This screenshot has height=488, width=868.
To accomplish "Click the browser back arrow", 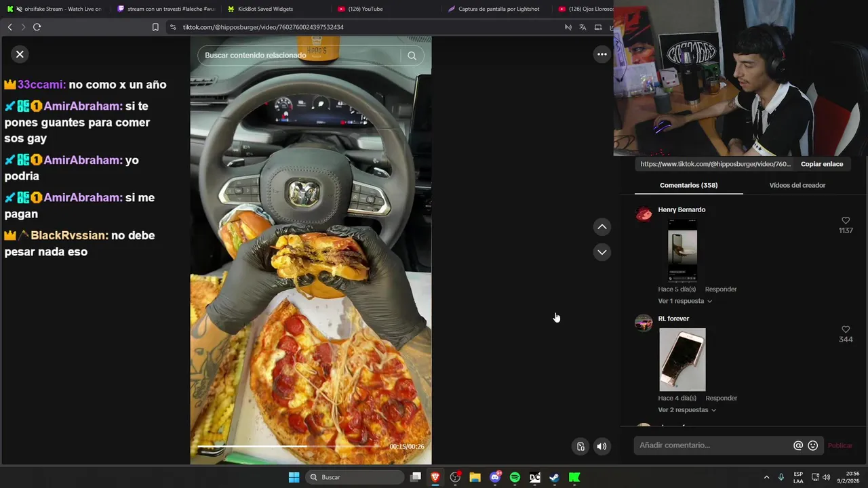I will 9,27.
